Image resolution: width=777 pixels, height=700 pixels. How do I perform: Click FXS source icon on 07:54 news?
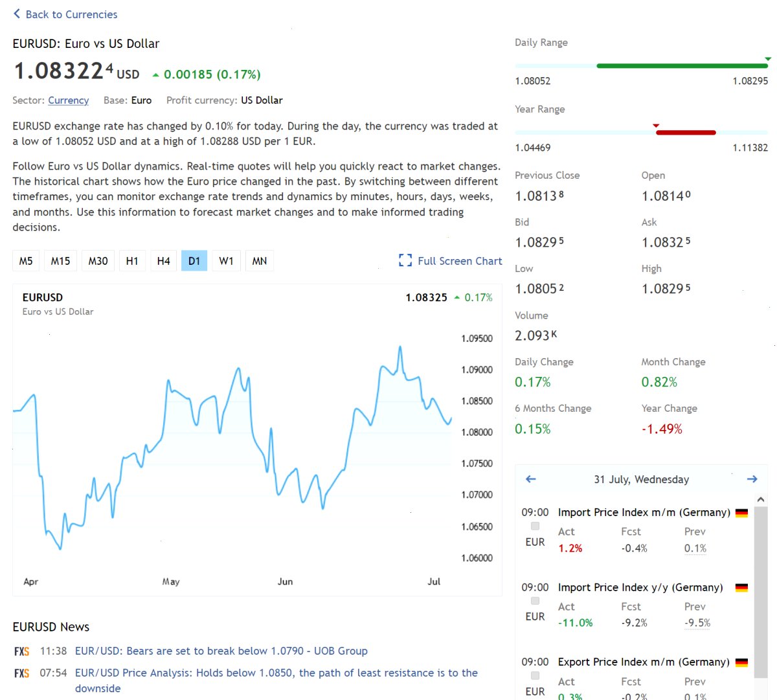pos(22,673)
